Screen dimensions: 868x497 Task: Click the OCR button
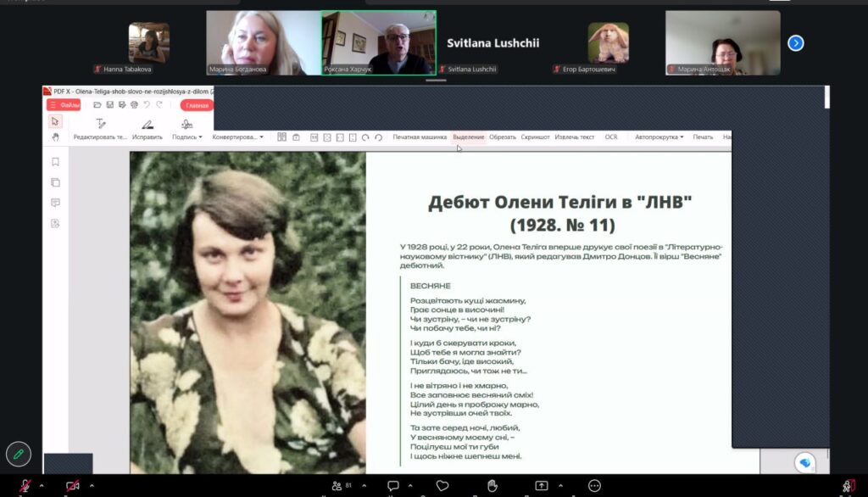pyautogui.click(x=611, y=137)
